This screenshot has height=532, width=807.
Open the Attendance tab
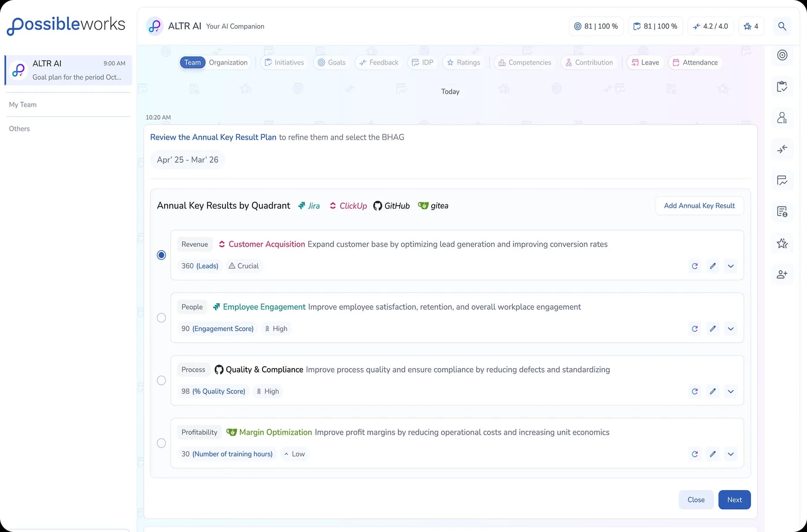696,63
